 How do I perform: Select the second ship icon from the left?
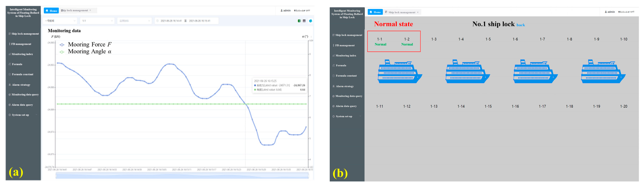(468, 72)
